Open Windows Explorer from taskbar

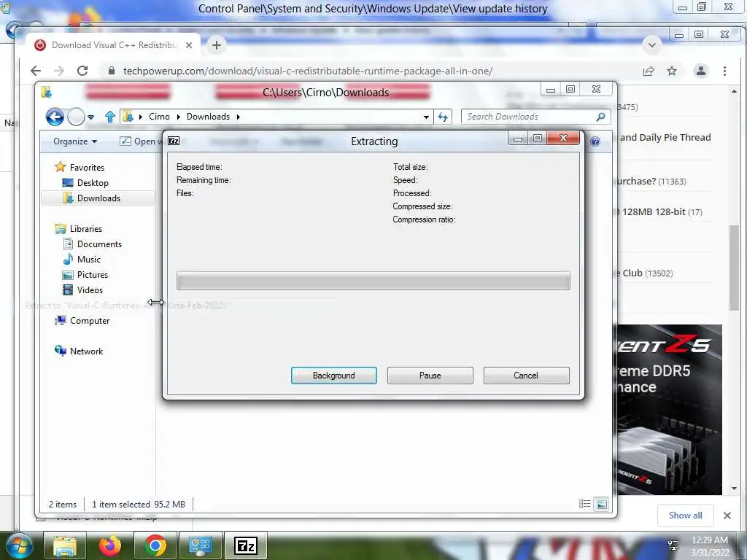(x=64, y=545)
